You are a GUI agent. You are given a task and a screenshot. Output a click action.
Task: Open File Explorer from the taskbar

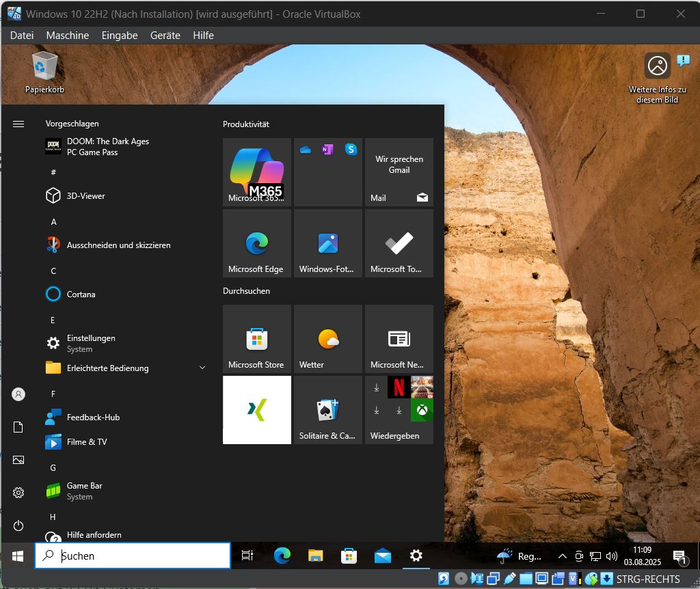315,556
